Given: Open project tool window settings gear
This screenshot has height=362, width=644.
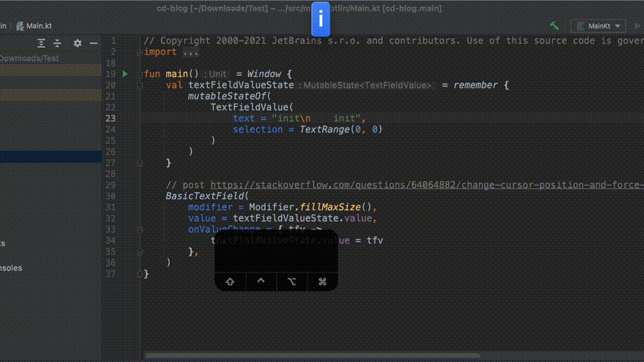Looking at the screenshot, I should click(77, 43).
